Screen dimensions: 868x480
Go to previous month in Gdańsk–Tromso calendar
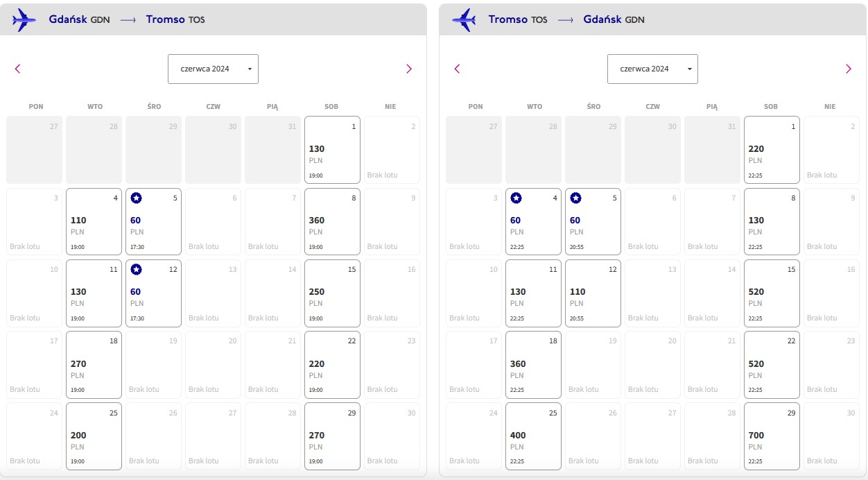[x=18, y=69]
